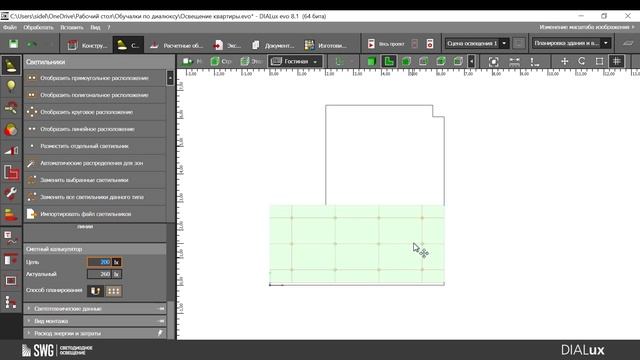
Task: Choose Отобразить полигональное расположение
Action: pyautogui.click(x=95, y=95)
